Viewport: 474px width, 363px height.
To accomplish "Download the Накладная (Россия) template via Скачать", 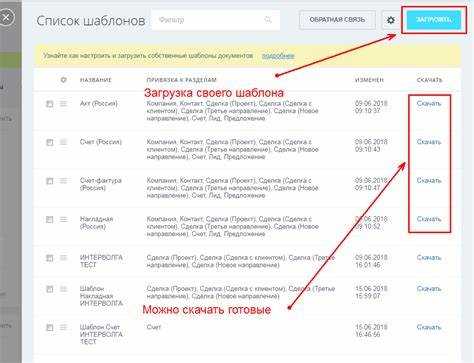I will [x=429, y=219].
